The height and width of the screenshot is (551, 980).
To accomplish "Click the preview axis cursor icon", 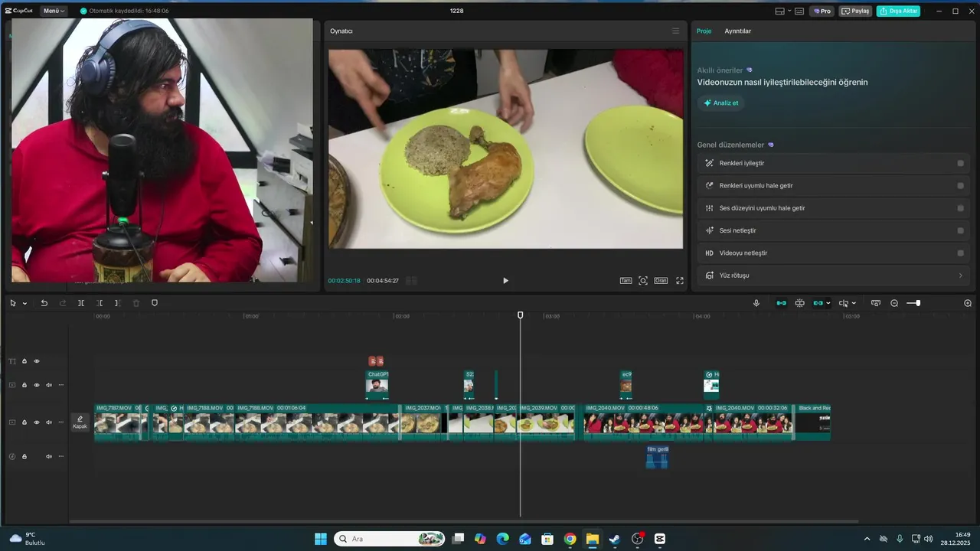I will (x=844, y=303).
